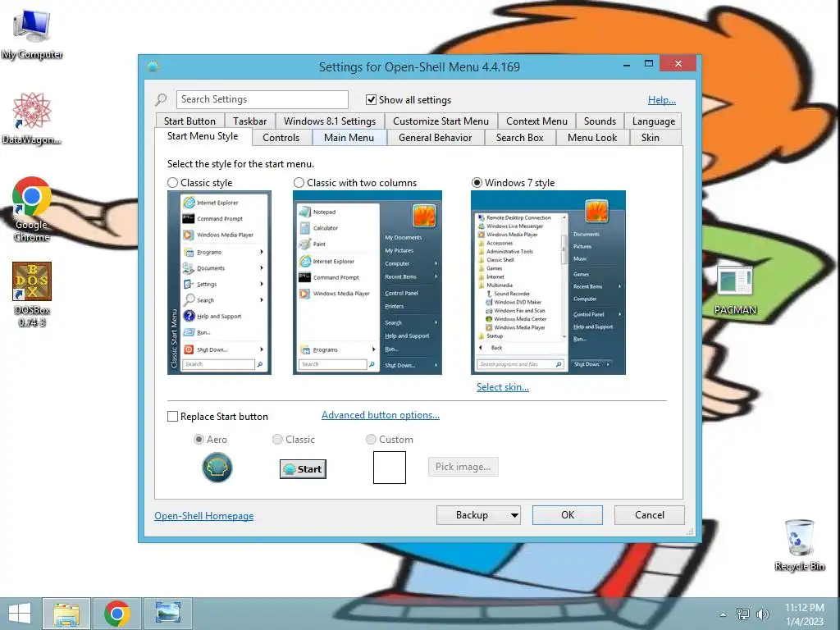Open Chrome from the taskbar
840x630 pixels.
click(x=116, y=614)
